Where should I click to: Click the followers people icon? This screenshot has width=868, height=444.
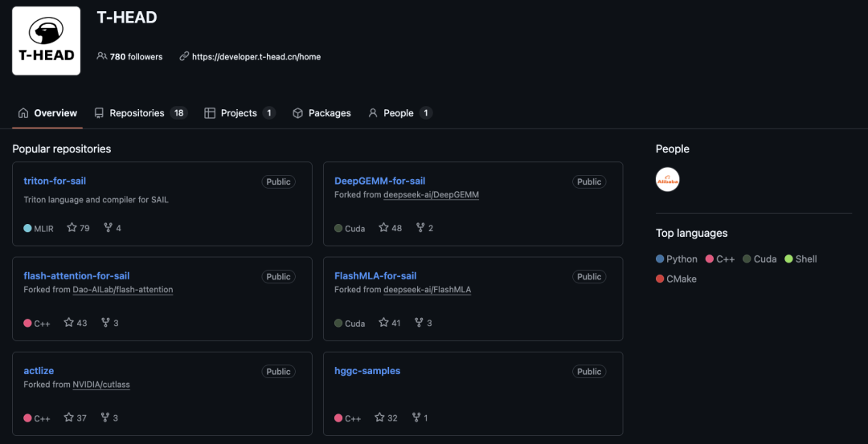(101, 56)
